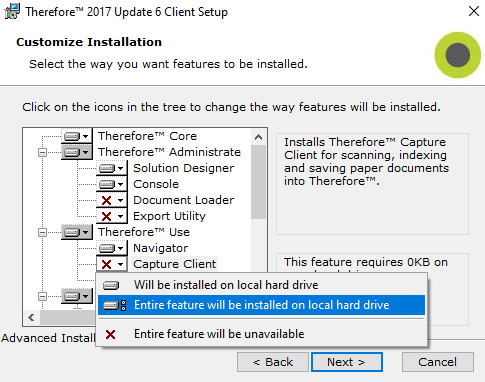Open install options dropdown for Therefore™ Core
Viewport: 485px width, 382px height.
click(77, 136)
